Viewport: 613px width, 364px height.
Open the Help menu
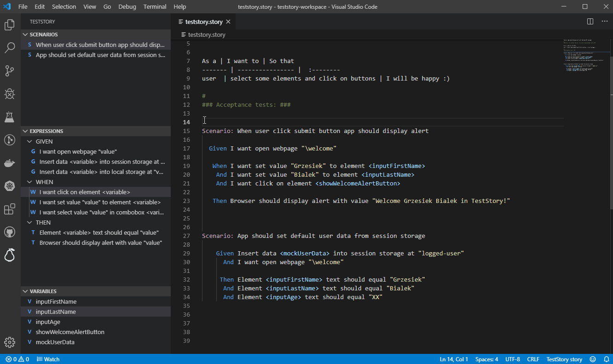[x=180, y=6]
